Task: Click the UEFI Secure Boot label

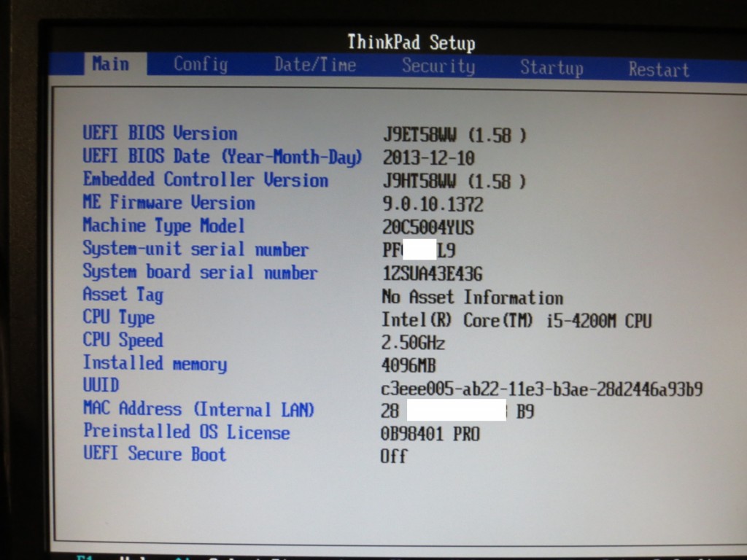Action: [155, 454]
